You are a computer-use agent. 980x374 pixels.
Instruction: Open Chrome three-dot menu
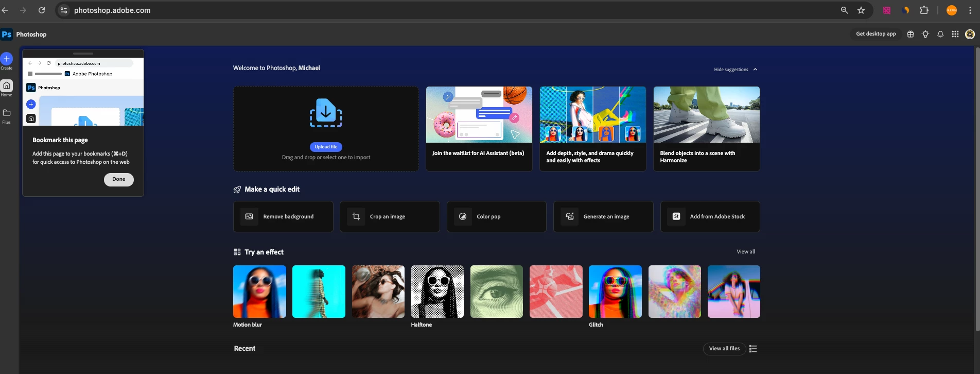970,10
